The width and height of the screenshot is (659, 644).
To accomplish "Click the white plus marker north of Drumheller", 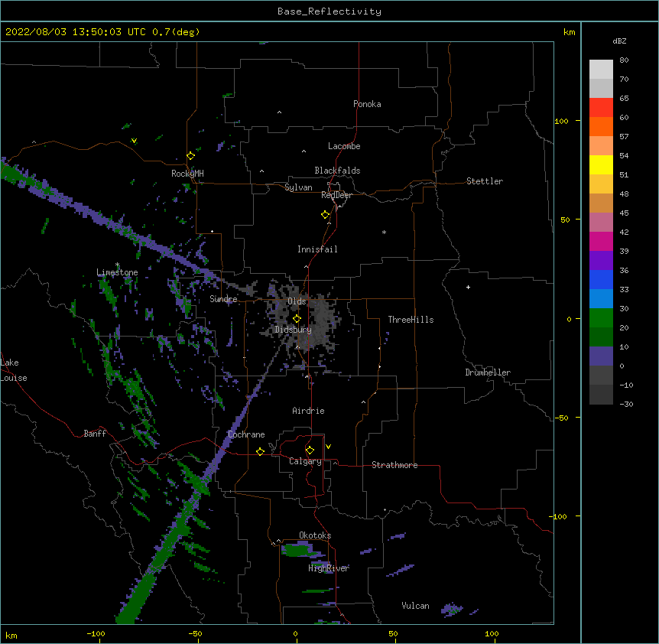I will 468,287.
